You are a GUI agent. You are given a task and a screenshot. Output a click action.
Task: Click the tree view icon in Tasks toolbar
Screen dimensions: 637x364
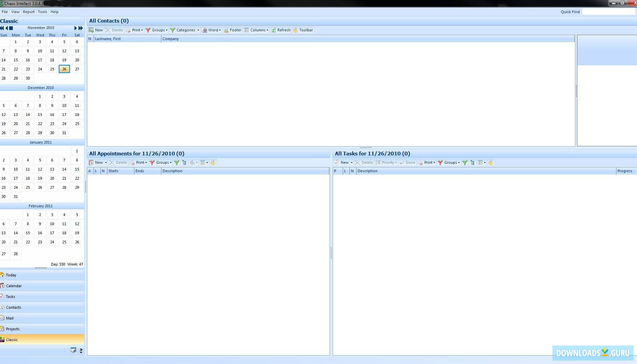(x=473, y=162)
